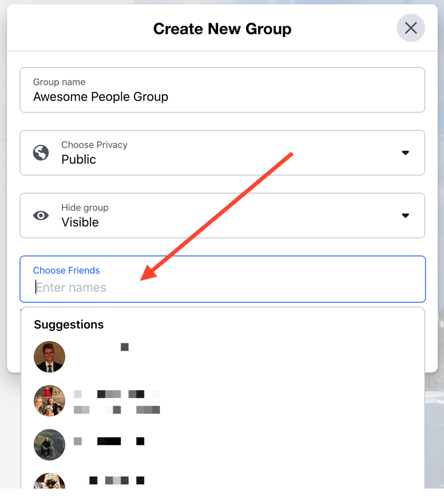Click the fourth suggestion's profile picture
Screen dimensions: 444x504
coord(49,484)
